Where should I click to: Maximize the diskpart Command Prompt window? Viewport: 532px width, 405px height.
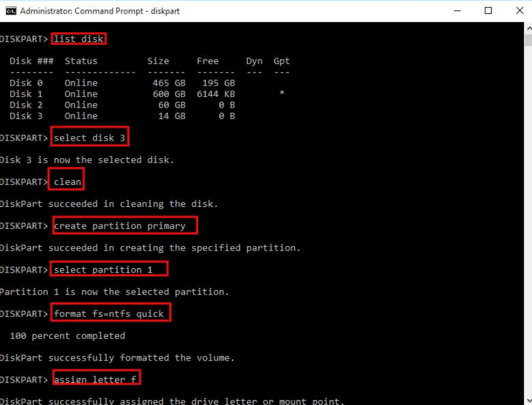[x=488, y=11]
